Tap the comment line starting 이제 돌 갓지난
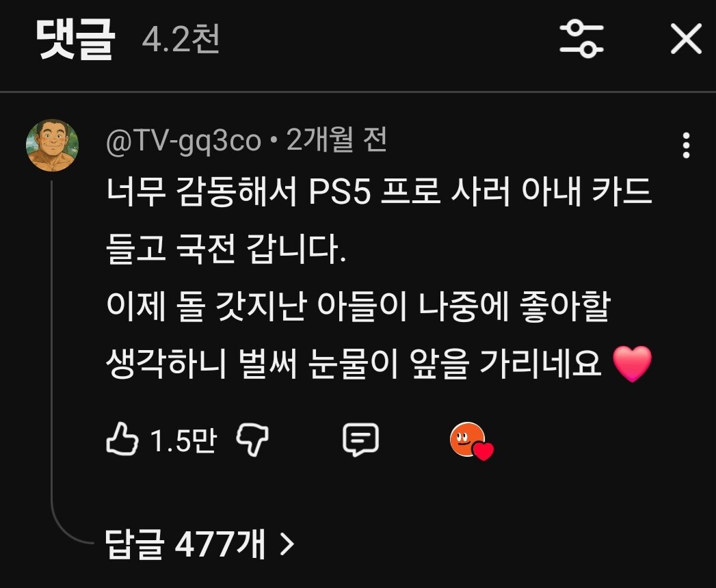 [x=358, y=306]
